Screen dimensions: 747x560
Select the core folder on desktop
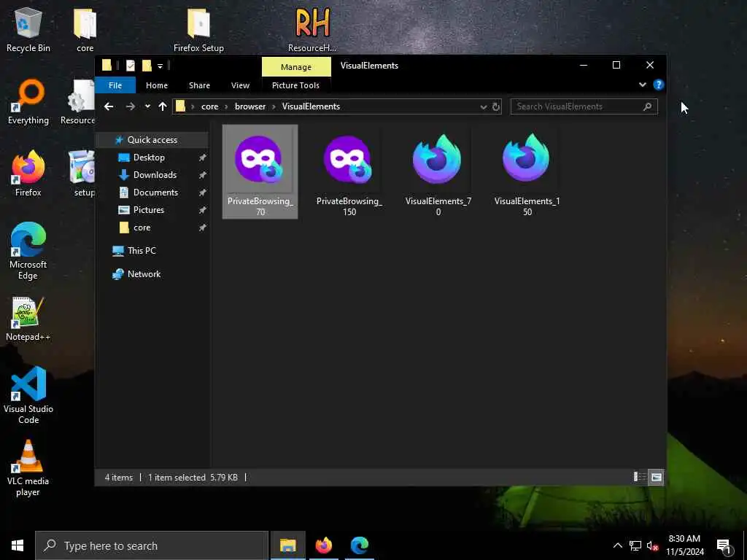[x=85, y=30]
